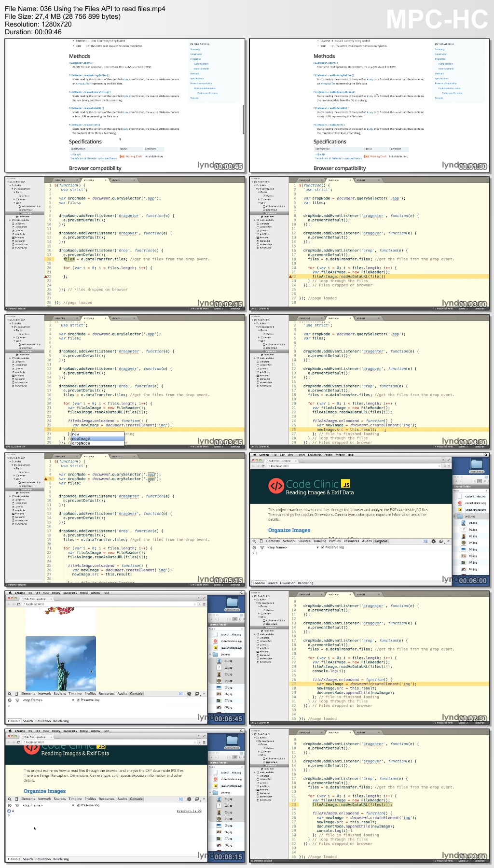
Task: Collapse pictures folder triangle in 00:08:15 Finder
Action: pos(211,793)
